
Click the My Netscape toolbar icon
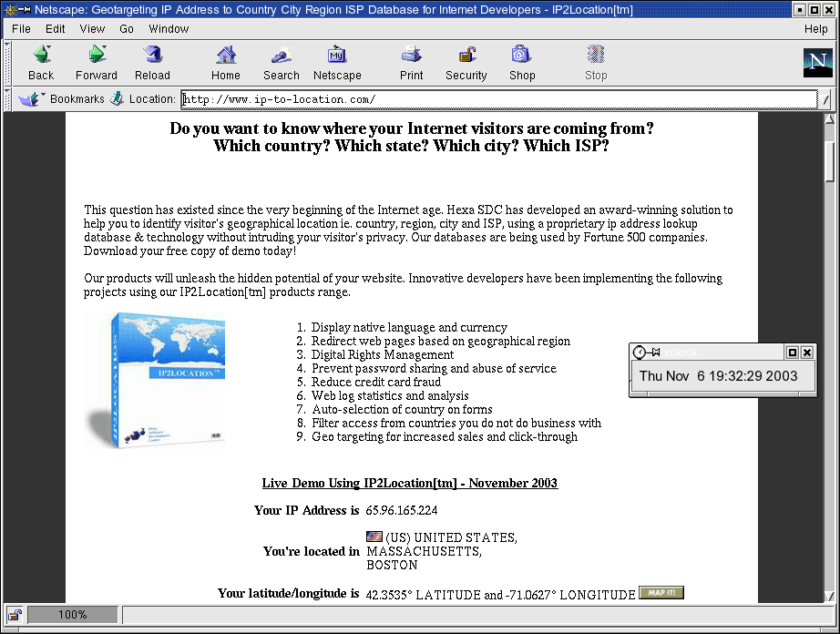coord(337,63)
